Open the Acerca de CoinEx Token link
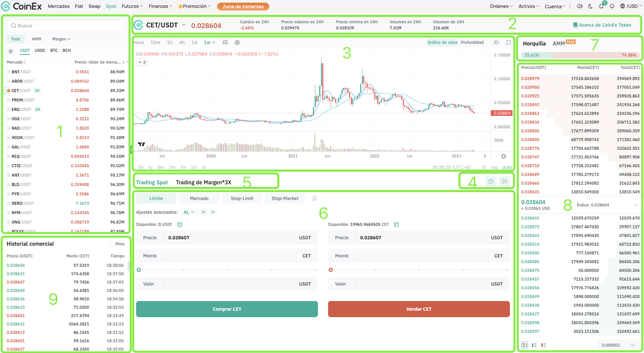Screen dimensions: 644x353 pyautogui.click(x=602, y=25)
